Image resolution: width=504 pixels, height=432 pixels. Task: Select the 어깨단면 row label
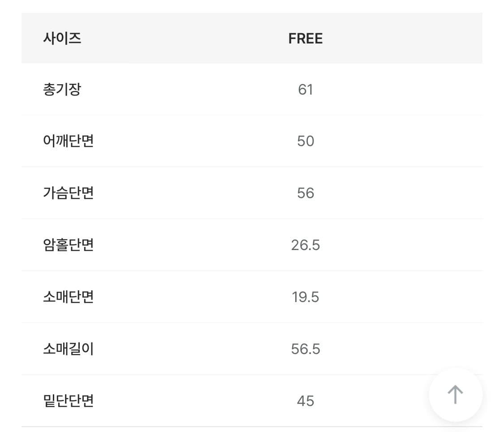point(69,141)
